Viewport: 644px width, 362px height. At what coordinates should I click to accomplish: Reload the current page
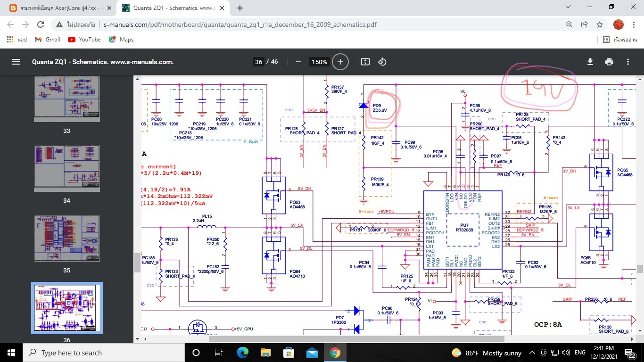(x=41, y=25)
